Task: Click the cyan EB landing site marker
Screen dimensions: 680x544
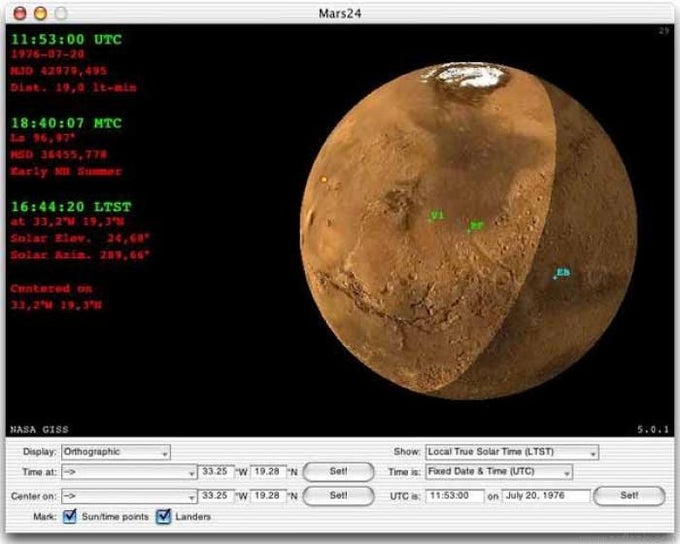Action: tap(562, 273)
